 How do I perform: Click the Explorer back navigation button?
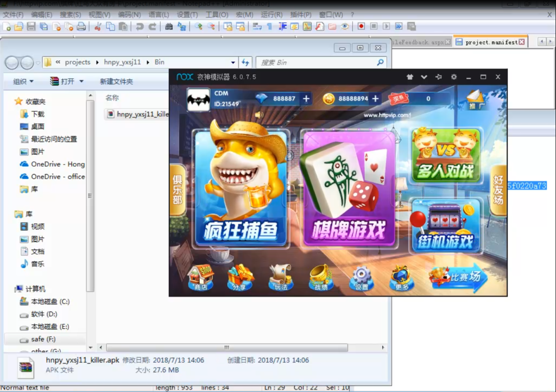point(12,63)
